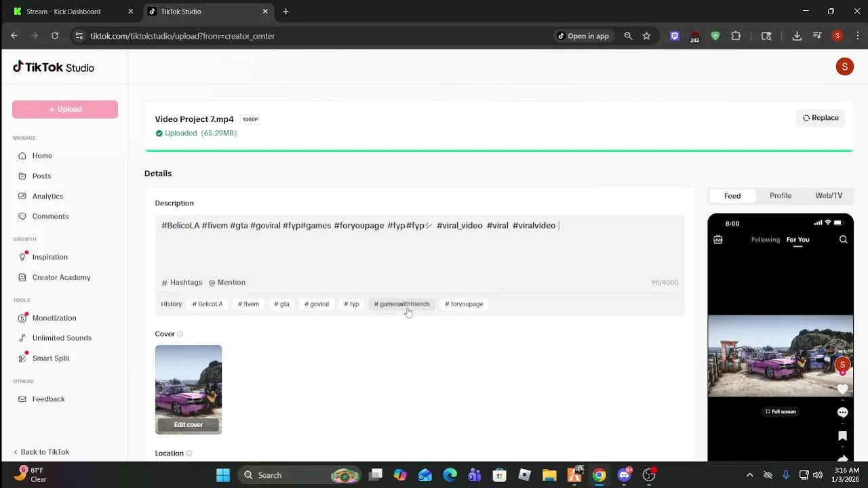Add the fivem history hashtag
This screenshot has width=868, height=488.
coord(248,304)
